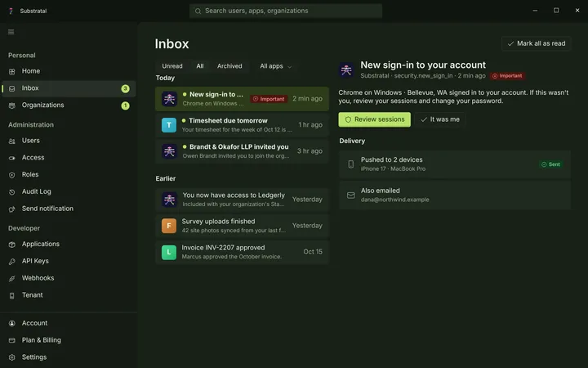This screenshot has width=588, height=368.
Task: Click the It was me button
Action: 440,119
